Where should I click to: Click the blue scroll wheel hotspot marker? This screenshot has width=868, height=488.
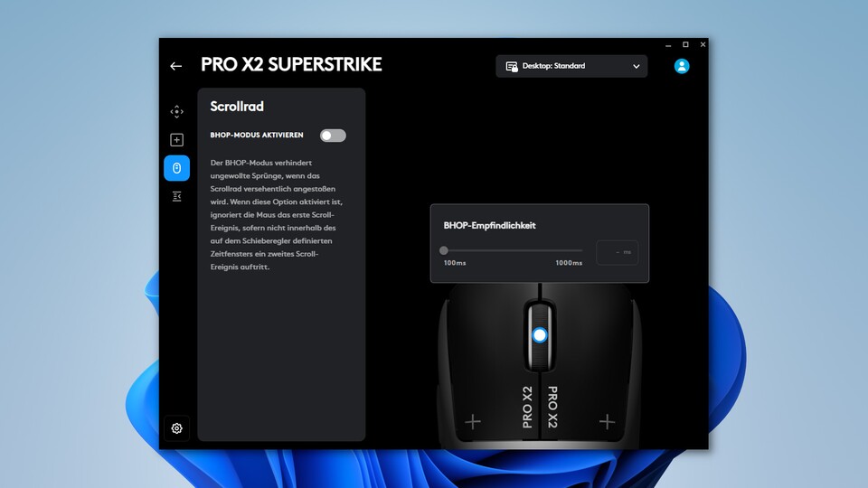pyautogui.click(x=540, y=334)
